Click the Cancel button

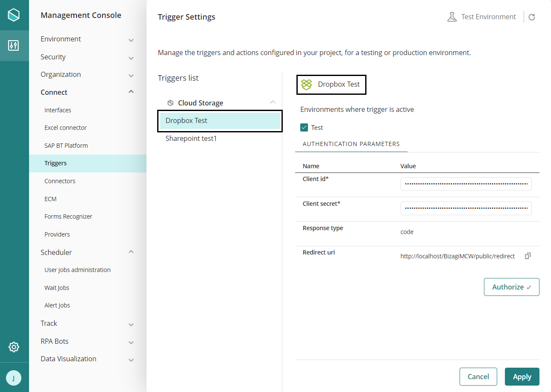[x=478, y=377]
